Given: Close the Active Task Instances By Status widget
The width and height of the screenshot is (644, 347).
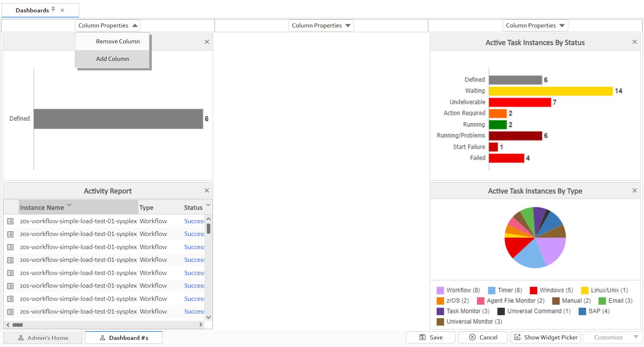Looking at the screenshot, I should coord(634,42).
